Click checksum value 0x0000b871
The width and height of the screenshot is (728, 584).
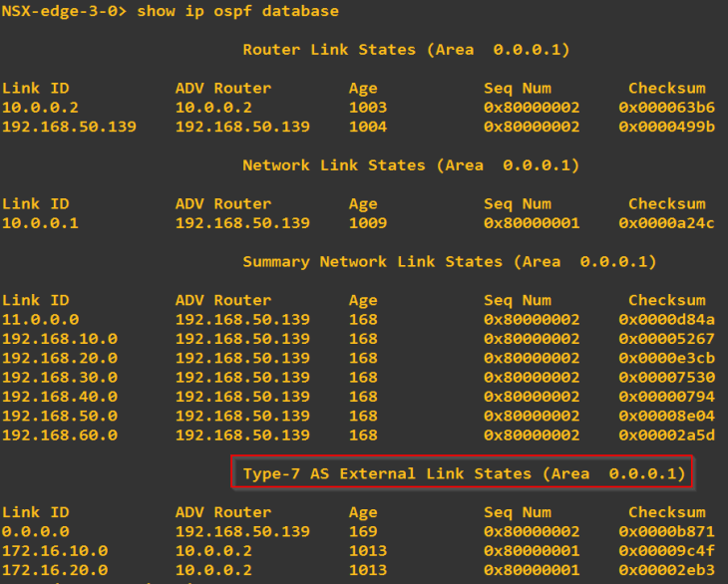(x=666, y=532)
